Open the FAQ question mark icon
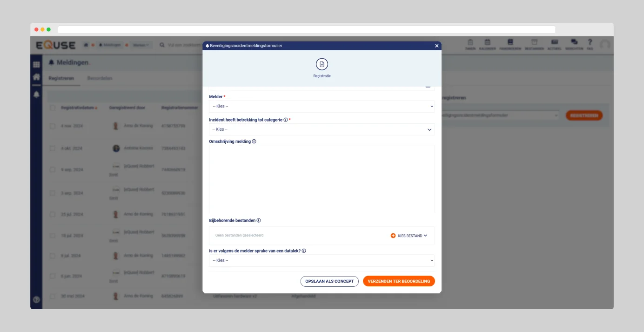Image resolution: width=644 pixels, height=332 pixels. point(590,42)
